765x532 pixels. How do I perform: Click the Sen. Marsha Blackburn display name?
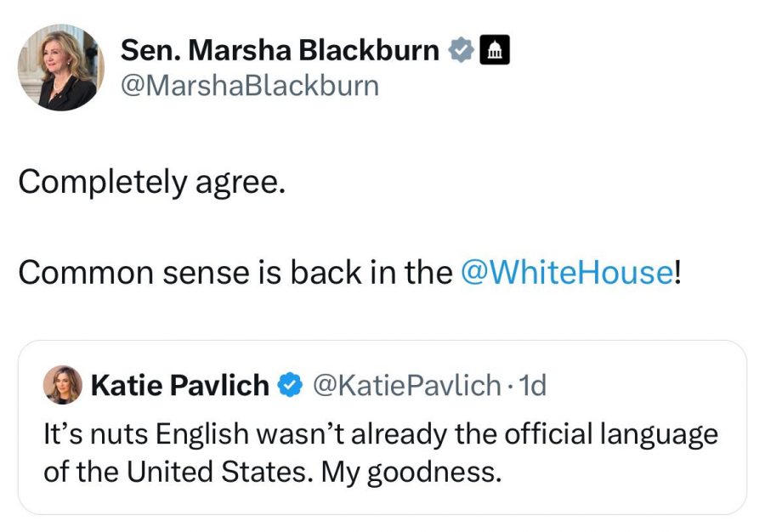[280, 50]
